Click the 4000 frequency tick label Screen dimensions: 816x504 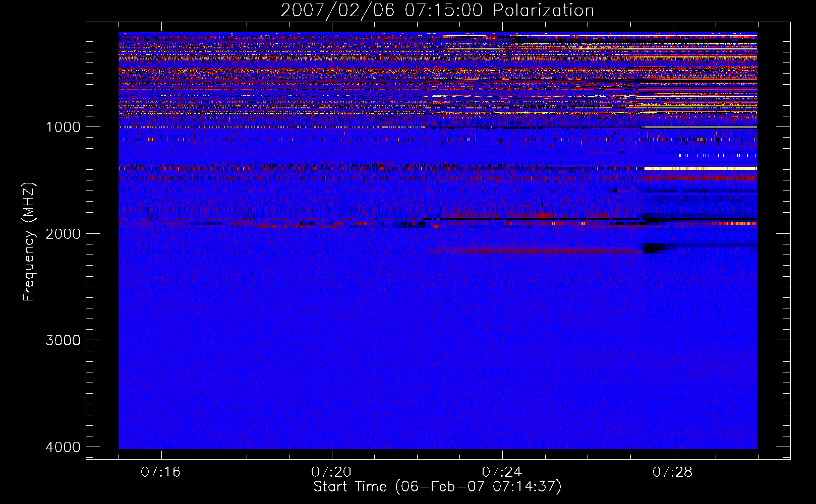(63, 447)
